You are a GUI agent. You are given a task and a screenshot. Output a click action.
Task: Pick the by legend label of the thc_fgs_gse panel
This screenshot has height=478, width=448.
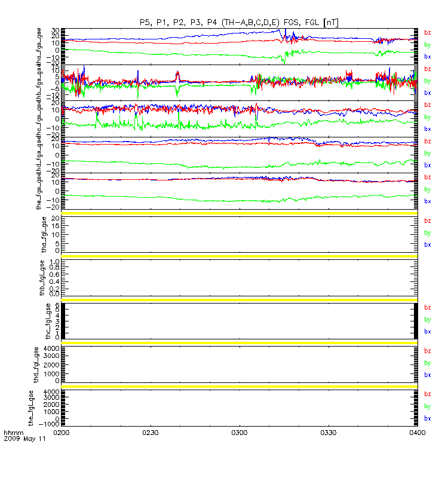(428, 117)
